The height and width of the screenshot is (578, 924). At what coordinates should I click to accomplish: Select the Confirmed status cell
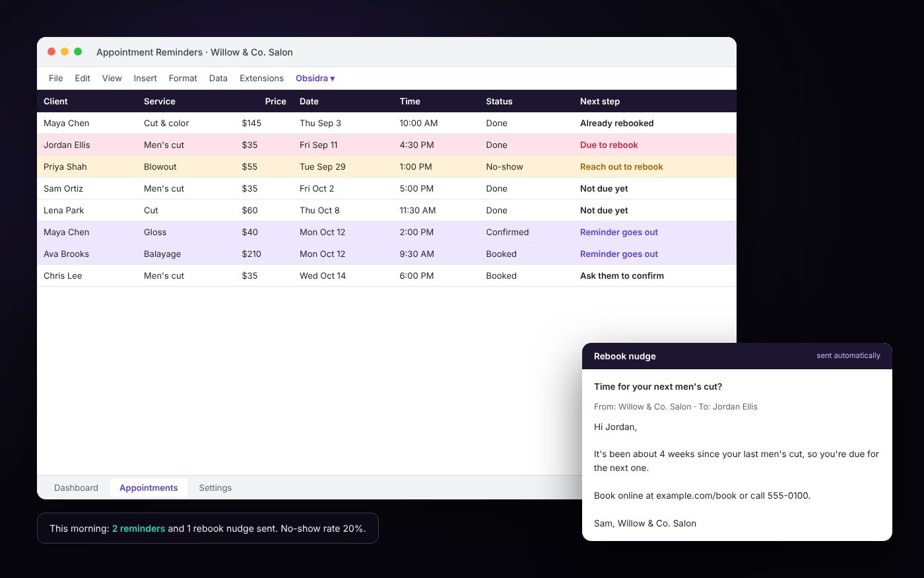pyautogui.click(x=527, y=232)
